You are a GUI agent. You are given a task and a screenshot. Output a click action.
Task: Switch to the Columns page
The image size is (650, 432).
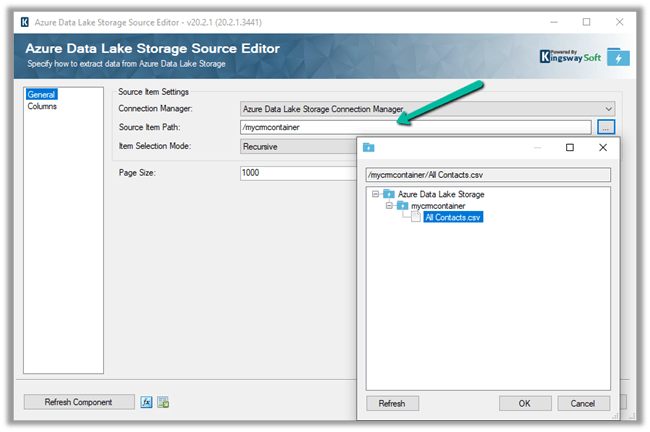pyautogui.click(x=42, y=106)
